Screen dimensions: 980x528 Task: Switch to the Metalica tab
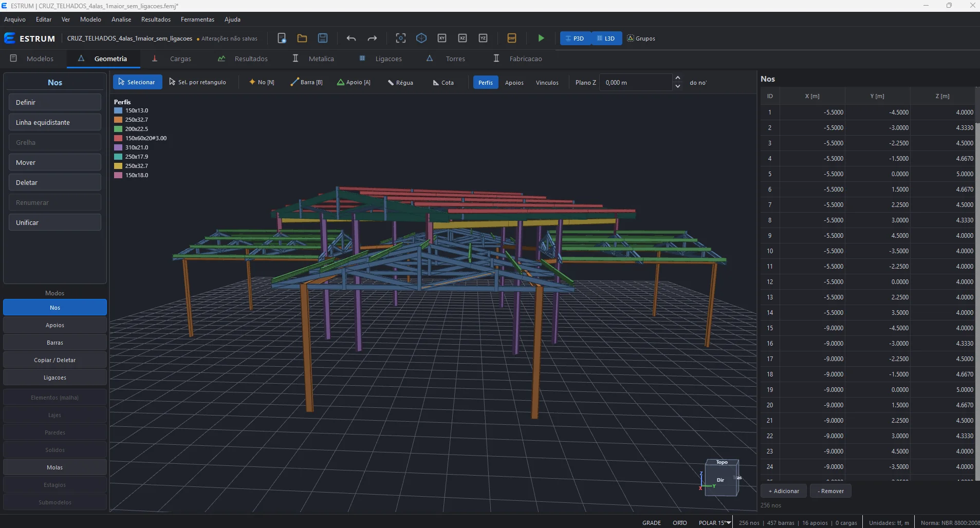pyautogui.click(x=313, y=59)
